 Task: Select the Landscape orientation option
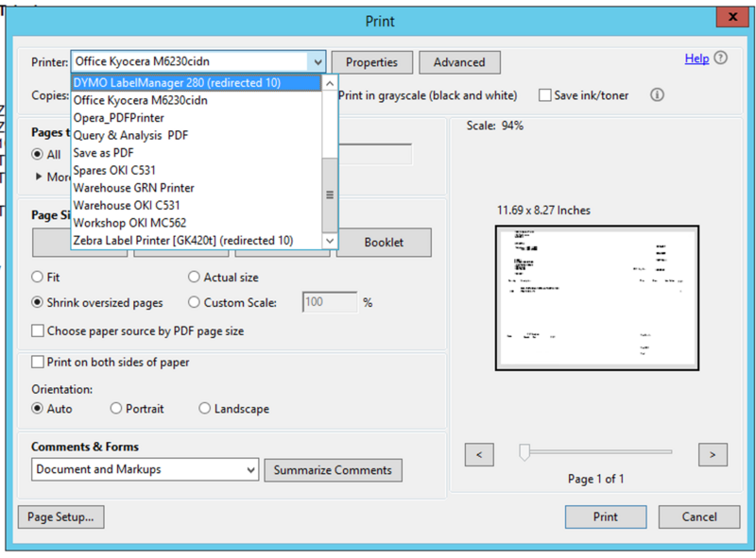(x=204, y=408)
